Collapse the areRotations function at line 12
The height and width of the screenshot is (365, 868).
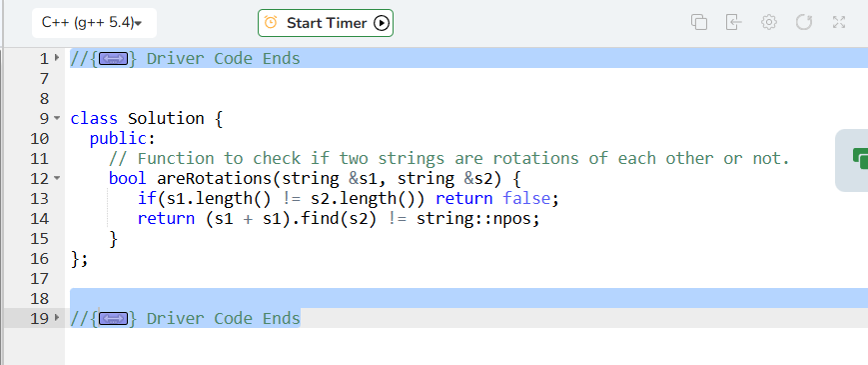click(x=57, y=178)
